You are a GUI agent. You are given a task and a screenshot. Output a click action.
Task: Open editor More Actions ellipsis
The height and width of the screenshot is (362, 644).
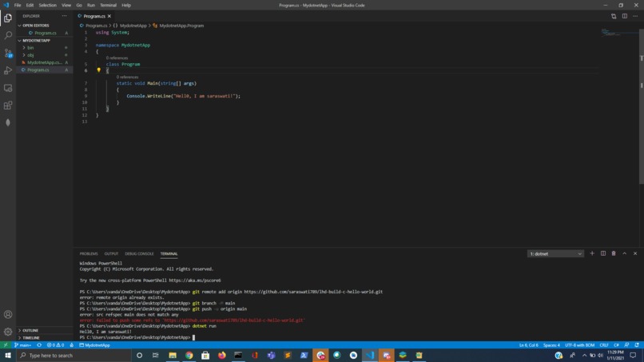click(635, 16)
